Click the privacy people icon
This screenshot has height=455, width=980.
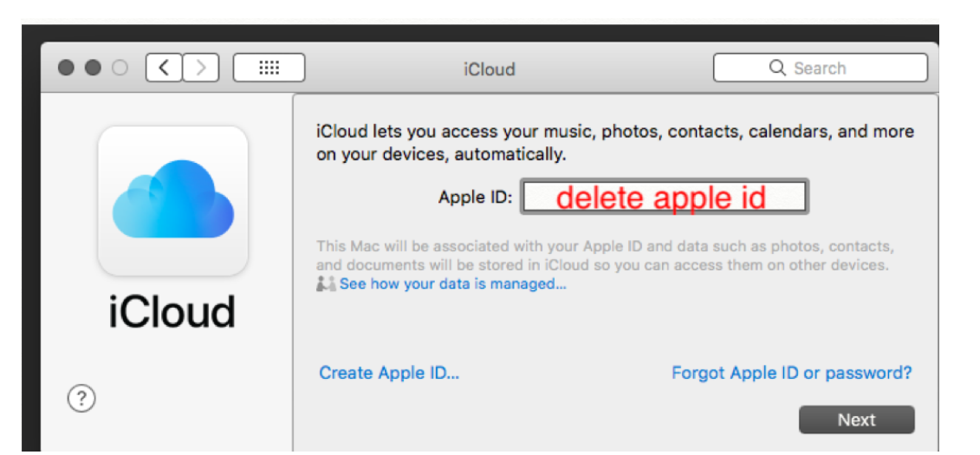pyautogui.click(x=326, y=283)
